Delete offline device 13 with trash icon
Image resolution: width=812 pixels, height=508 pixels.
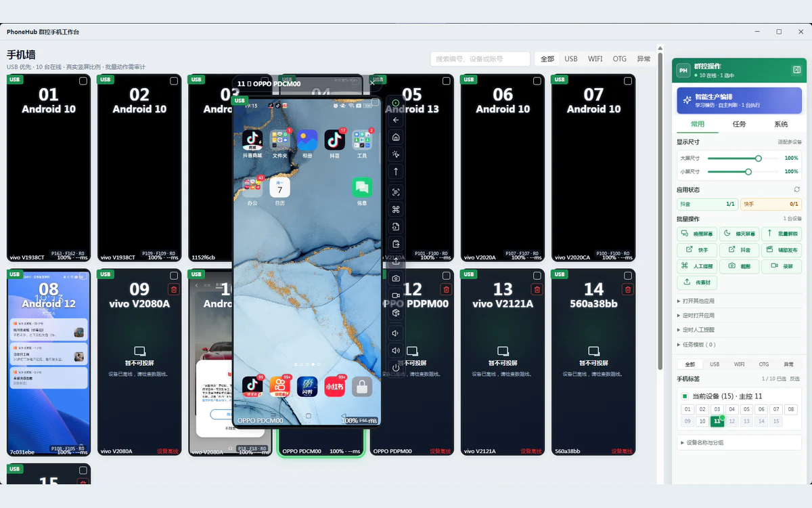[537, 289]
